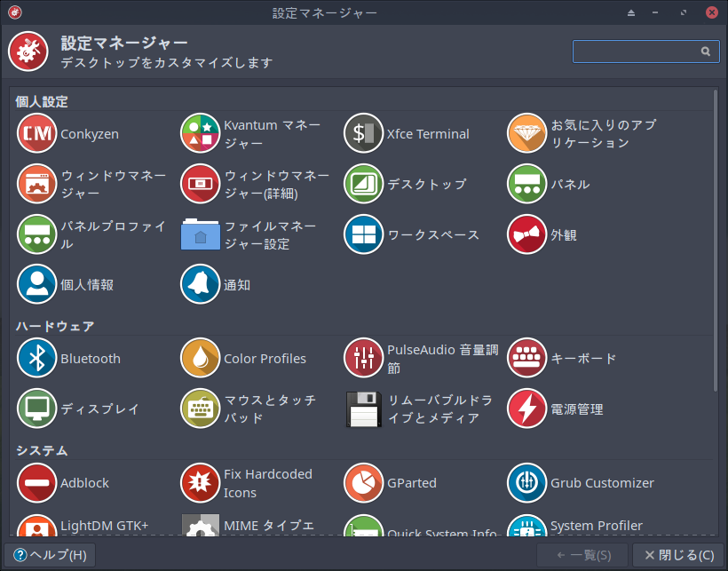
Task: Open the デスクトップ settings icon
Action: [x=363, y=185]
